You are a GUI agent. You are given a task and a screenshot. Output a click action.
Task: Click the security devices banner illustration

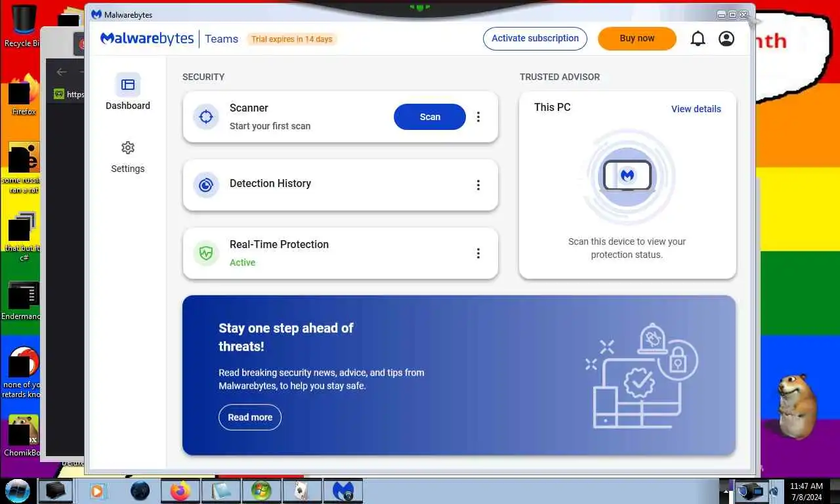pyautogui.click(x=641, y=375)
